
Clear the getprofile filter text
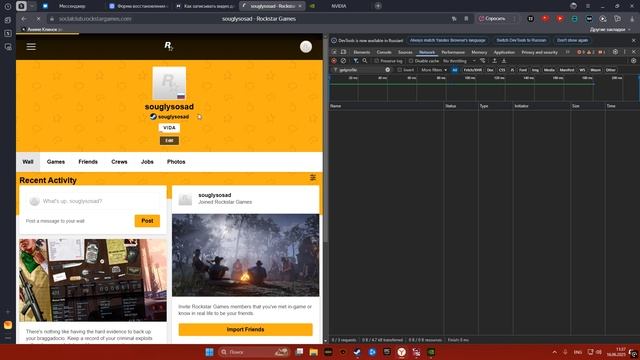(x=387, y=70)
